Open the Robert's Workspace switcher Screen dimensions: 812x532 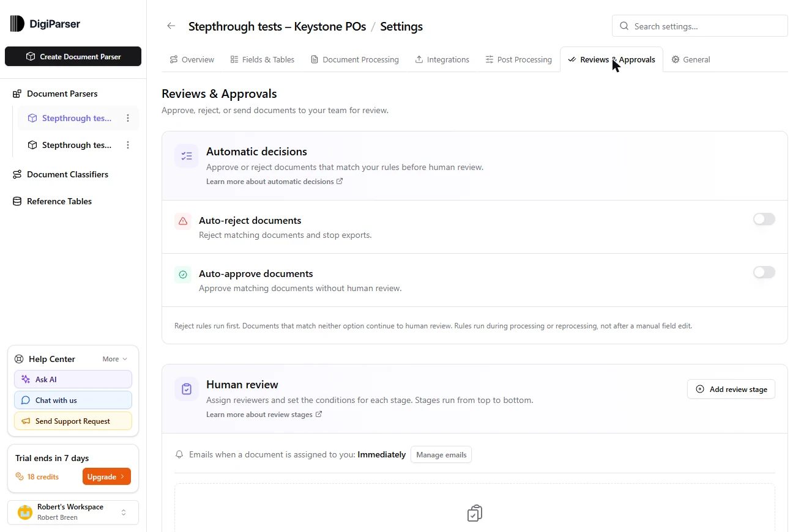[x=73, y=512]
